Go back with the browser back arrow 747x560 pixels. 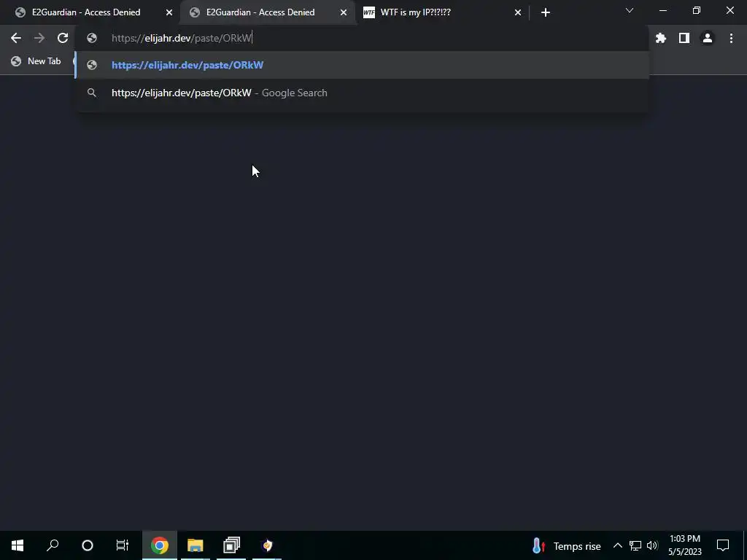[x=16, y=38]
